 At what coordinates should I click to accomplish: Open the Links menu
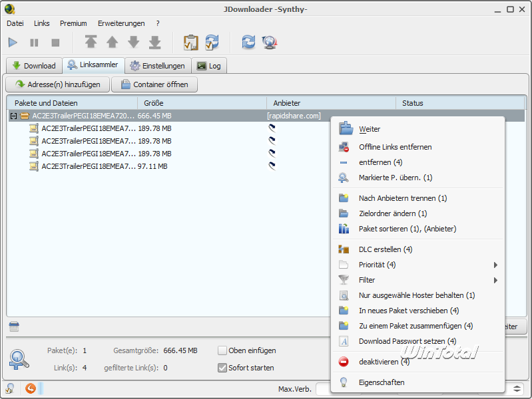[x=42, y=23]
